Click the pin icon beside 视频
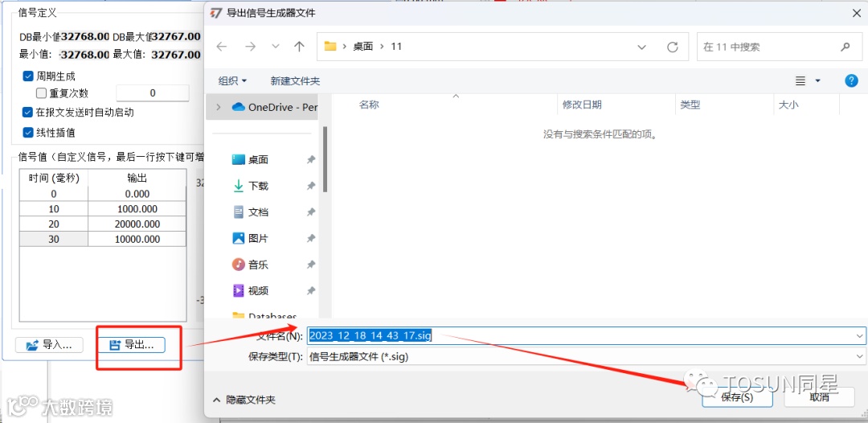This screenshot has width=868, height=423. click(311, 290)
